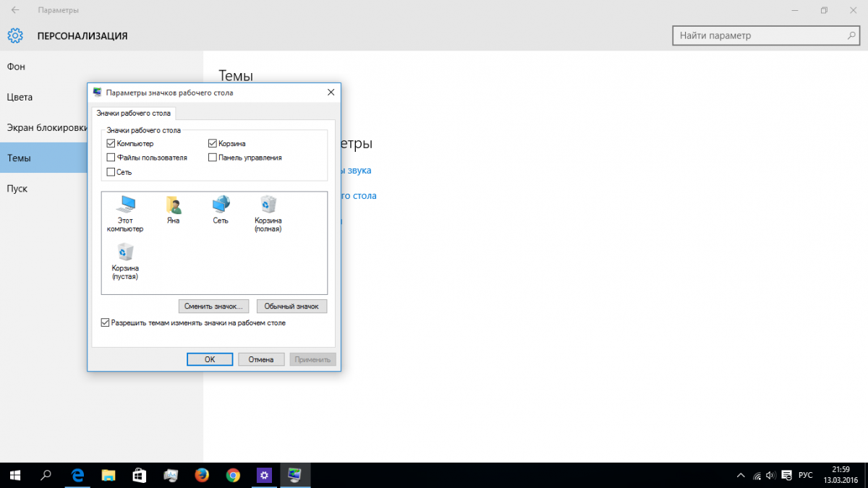Confirm the dialog with OK

pos(210,359)
